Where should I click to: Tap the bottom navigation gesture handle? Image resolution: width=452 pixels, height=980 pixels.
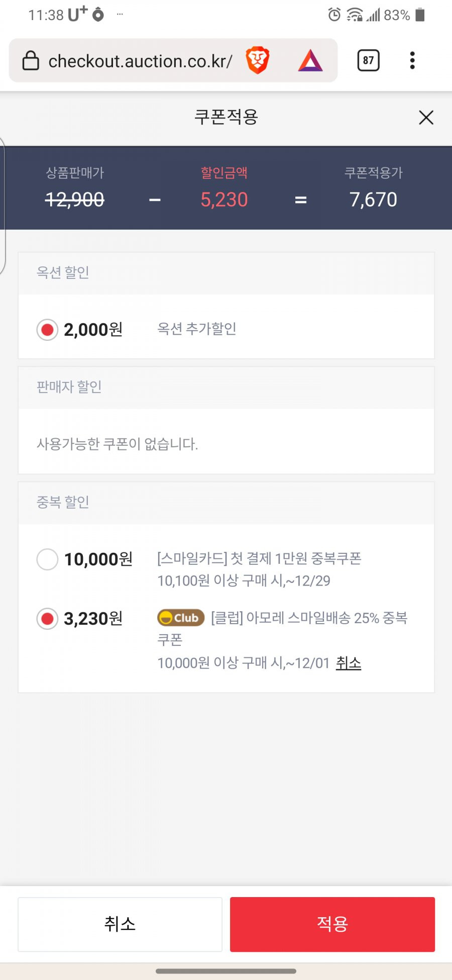[x=226, y=971]
